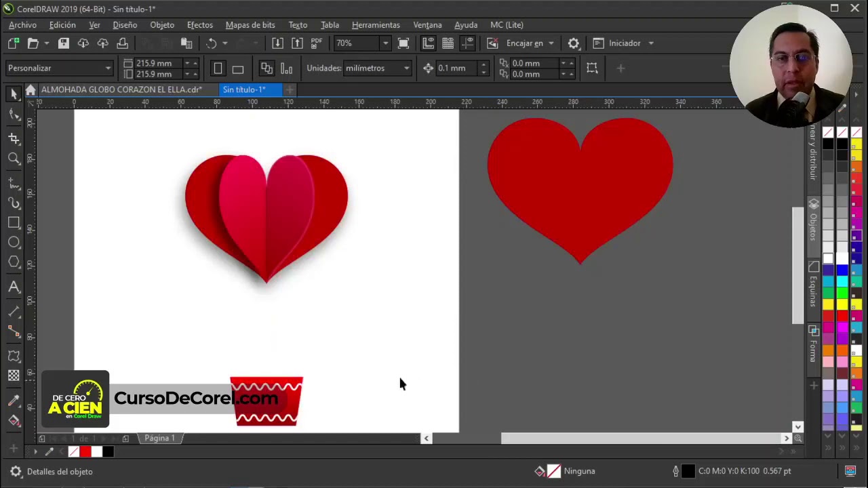This screenshot has width=868, height=488.
Task: Select the Pick tool
Action: pyautogui.click(x=14, y=95)
